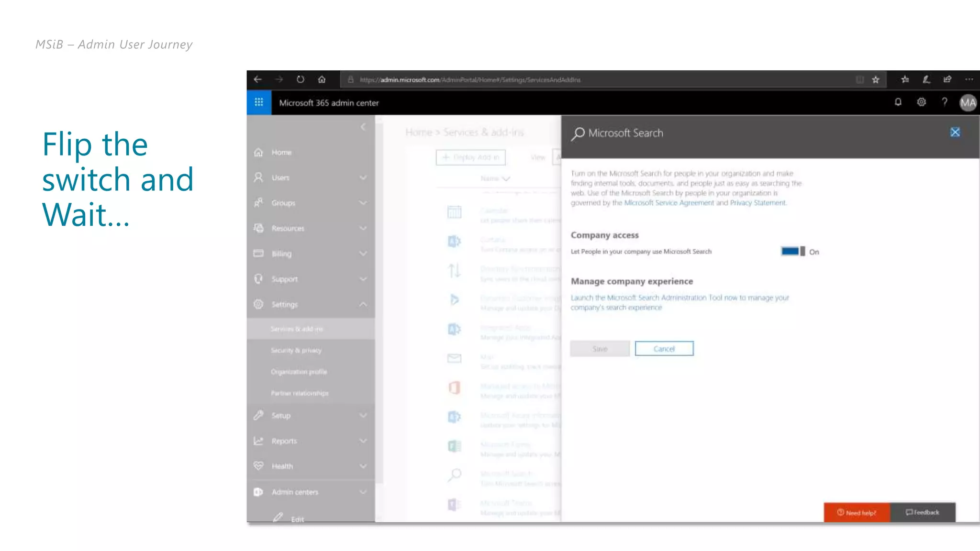Click the Save button
The width and height of the screenshot is (980, 551).
point(600,349)
